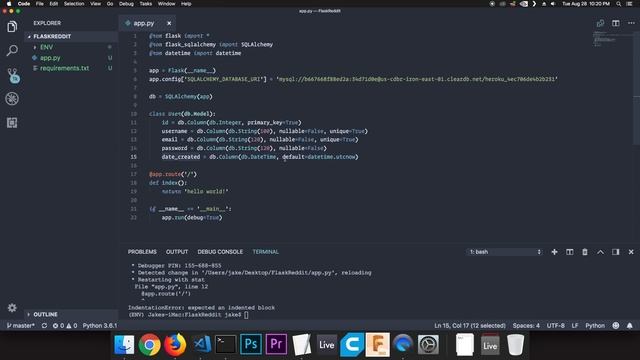This screenshot has height=360, width=640.
Task: Open Spotlight search in the menu bar
Action: point(618,4)
